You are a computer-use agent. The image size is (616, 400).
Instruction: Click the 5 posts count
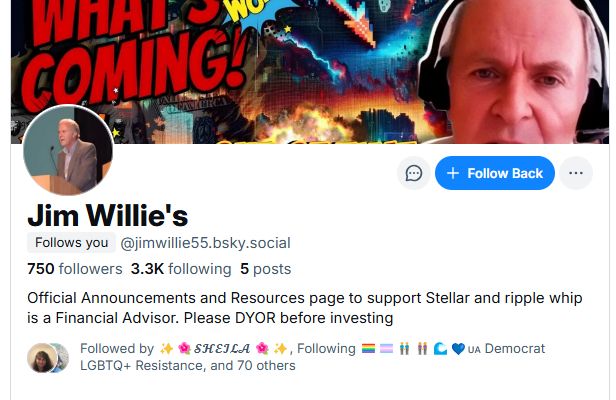(x=266, y=269)
